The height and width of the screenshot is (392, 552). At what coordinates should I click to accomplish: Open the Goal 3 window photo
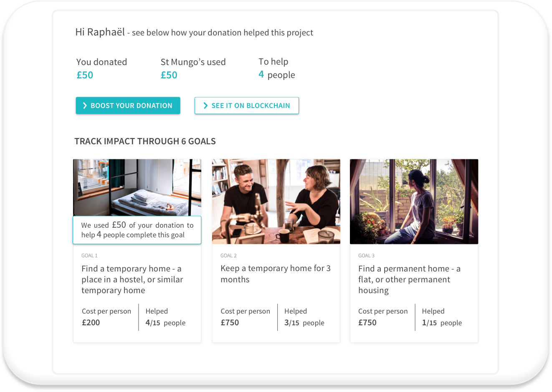coord(414,201)
